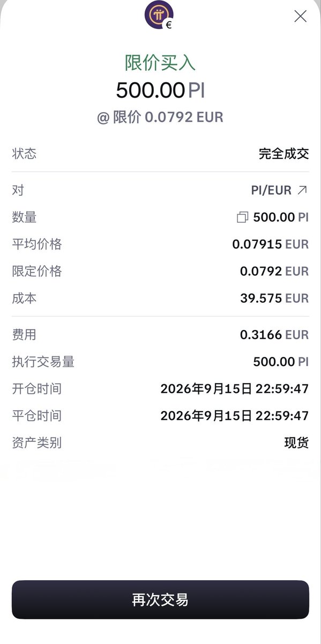Tap the 限定价格 0.0792 EUR value
Screen dimensions: 321x644
274,271
